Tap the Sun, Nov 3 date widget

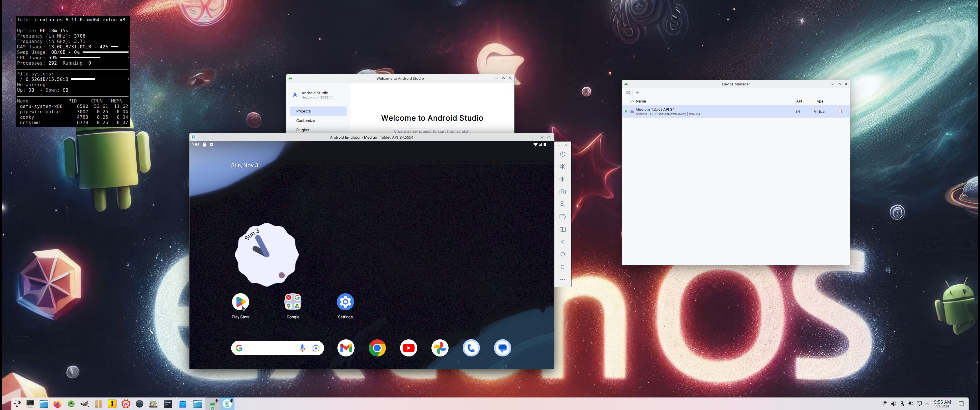pos(244,165)
